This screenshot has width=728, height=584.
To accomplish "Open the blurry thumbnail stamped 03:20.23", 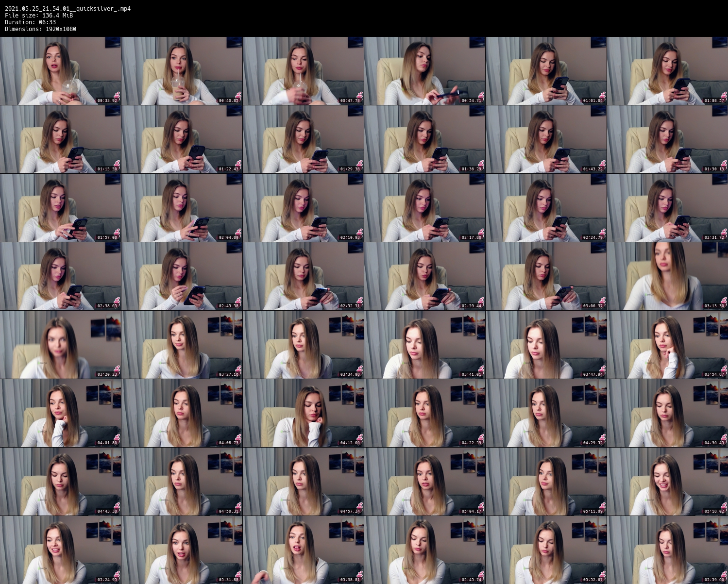I will pyautogui.click(x=60, y=345).
